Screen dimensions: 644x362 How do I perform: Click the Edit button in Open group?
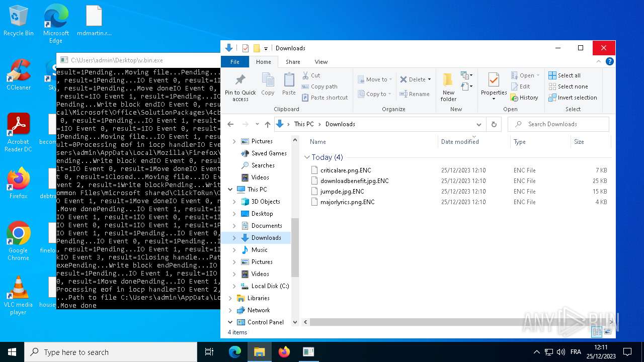tap(521, 86)
